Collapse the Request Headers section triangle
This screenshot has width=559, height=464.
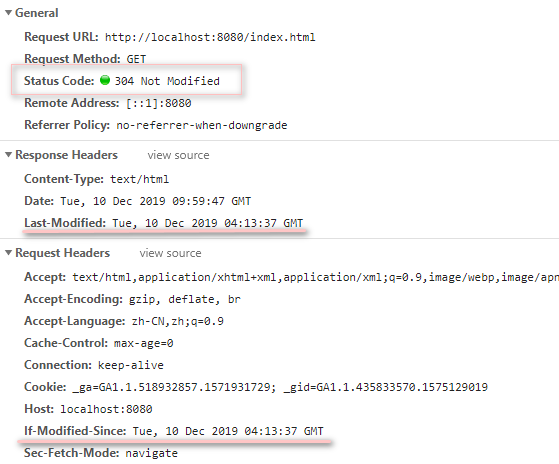click(9, 253)
